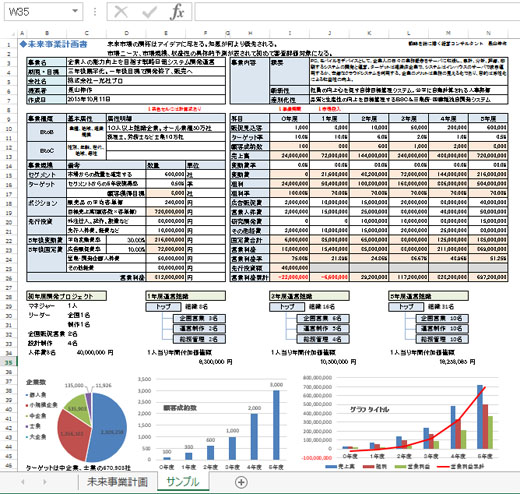Select column D header
This screenshot has width=520, height=494.
[126, 33]
